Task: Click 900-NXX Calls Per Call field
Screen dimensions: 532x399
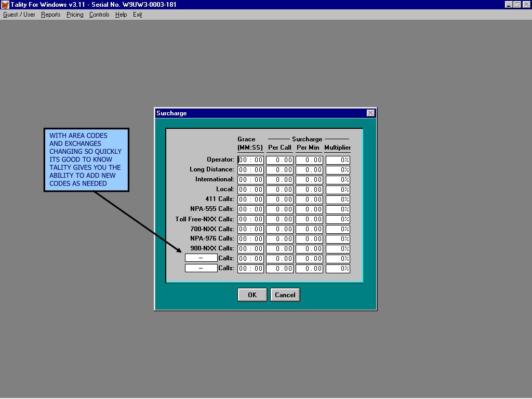Action: 280,249
